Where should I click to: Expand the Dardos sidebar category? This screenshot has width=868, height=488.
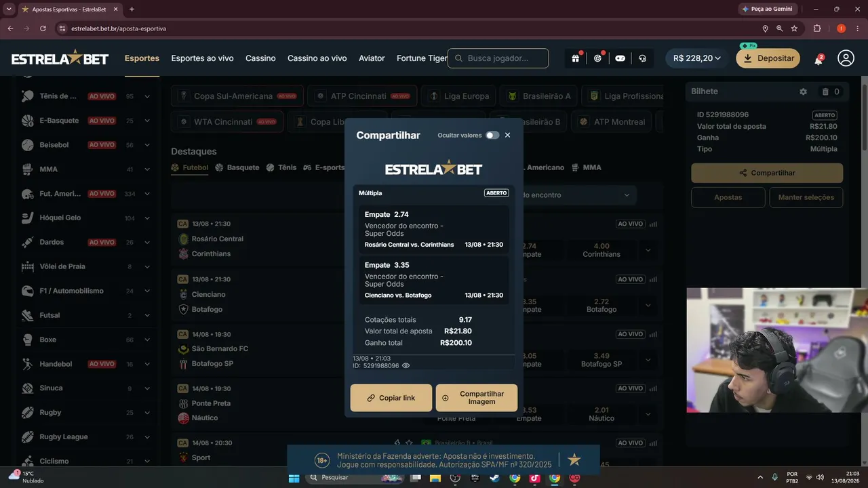click(147, 242)
